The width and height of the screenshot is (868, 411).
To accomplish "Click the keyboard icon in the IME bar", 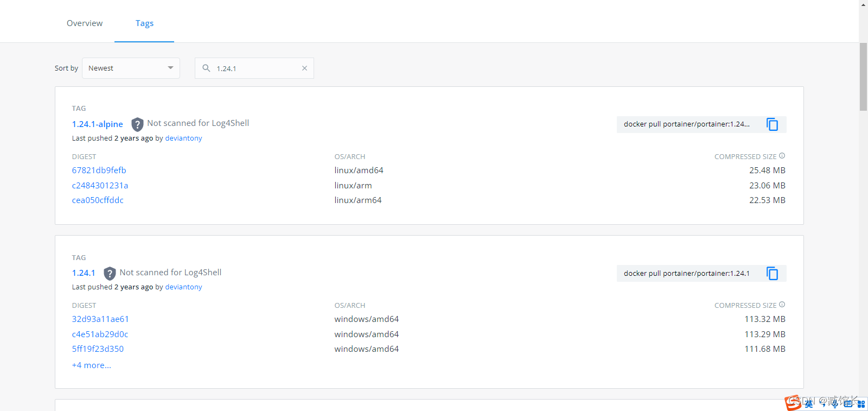I will click(848, 404).
